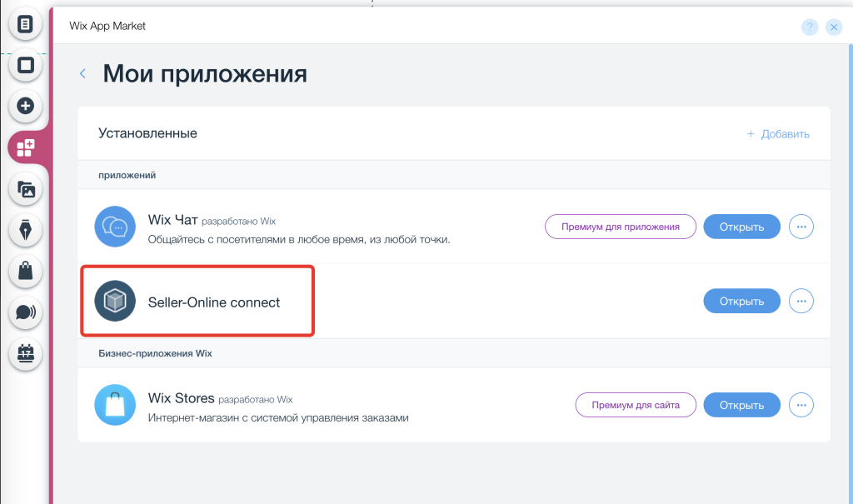Viewport: 853px width, 504px height.
Task: Open more options for Seller-Online connect
Action: [x=801, y=301]
